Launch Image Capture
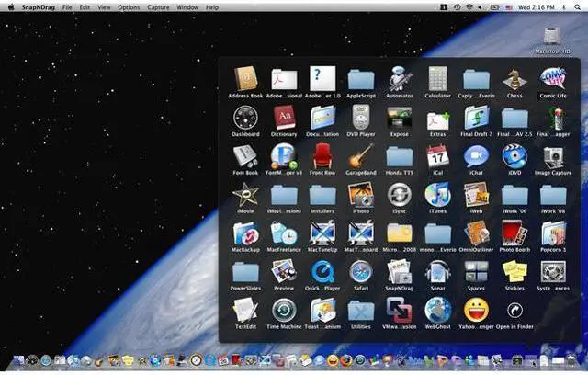Image resolution: width=588 pixels, height=375 pixels. (x=553, y=157)
